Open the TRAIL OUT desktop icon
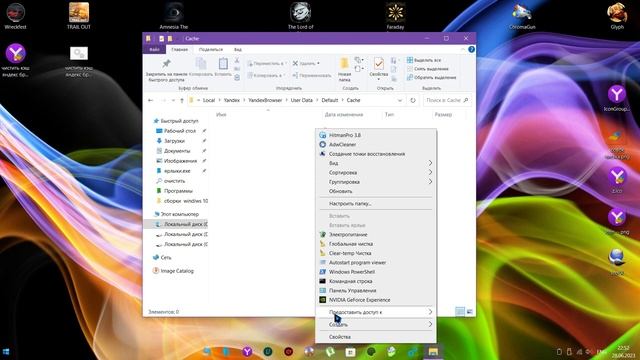 pyautogui.click(x=79, y=16)
